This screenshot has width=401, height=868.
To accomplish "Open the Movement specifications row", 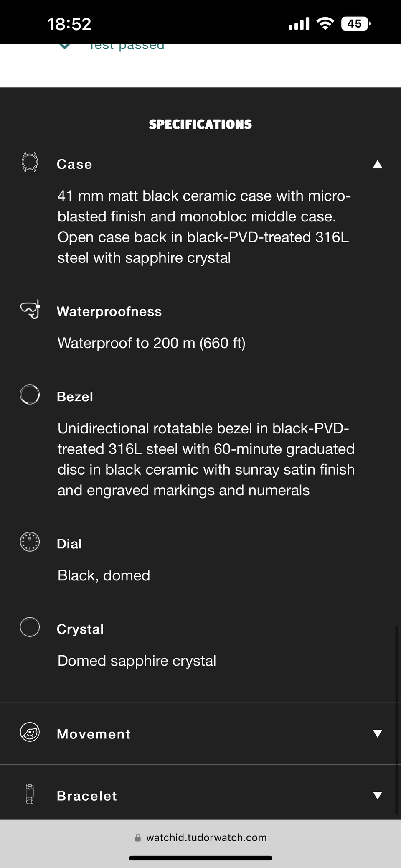I will tap(94, 734).
